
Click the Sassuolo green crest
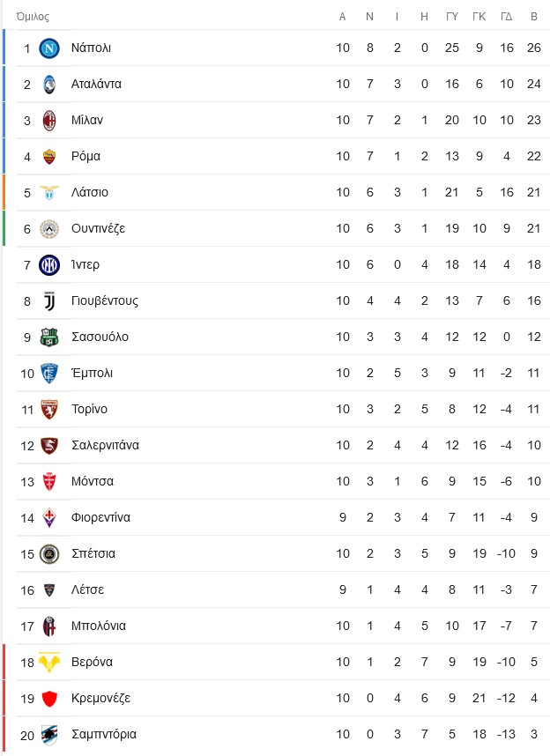click(x=49, y=337)
